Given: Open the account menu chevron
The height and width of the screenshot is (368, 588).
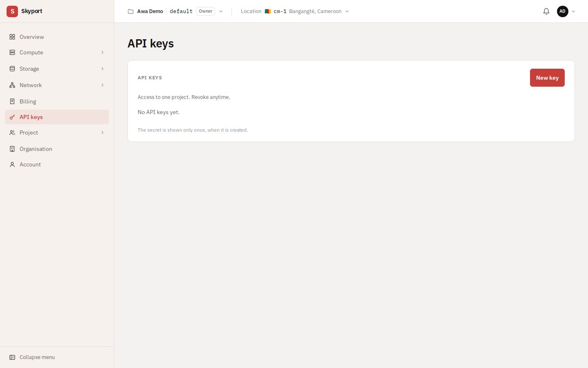Looking at the screenshot, I should (x=573, y=11).
